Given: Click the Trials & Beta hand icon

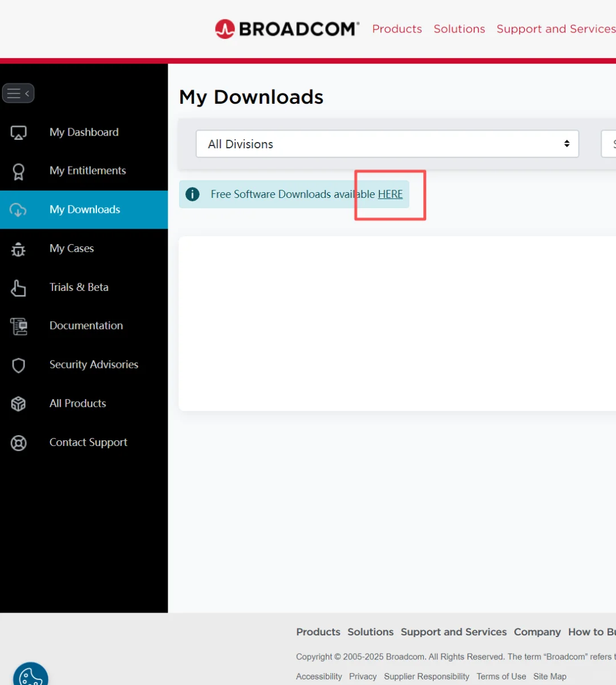Looking at the screenshot, I should (x=18, y=287).
